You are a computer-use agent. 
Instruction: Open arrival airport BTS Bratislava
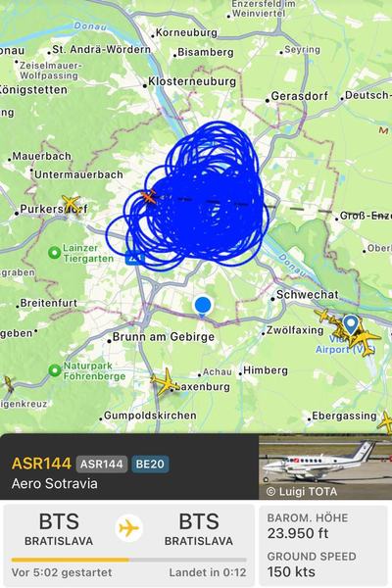coord(199,529)
